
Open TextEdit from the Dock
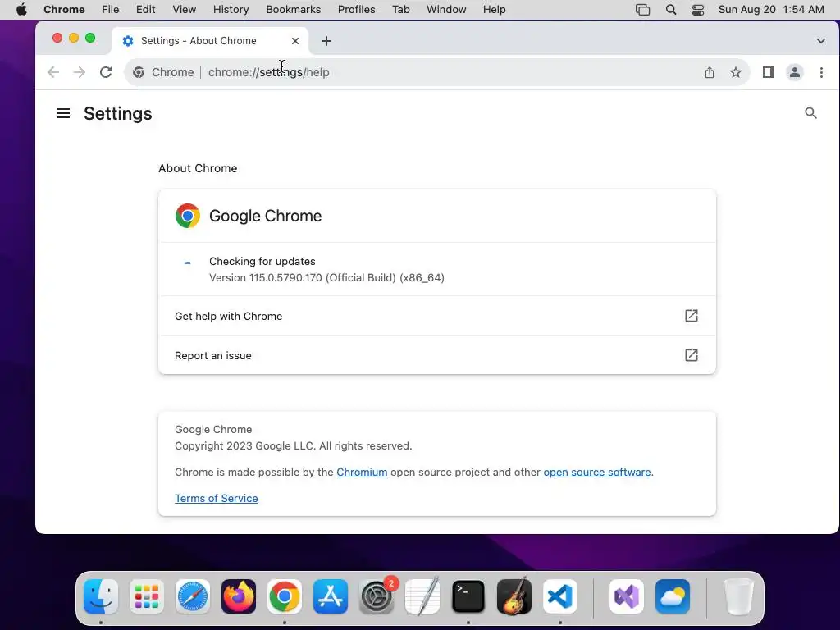tap(422, 596)
